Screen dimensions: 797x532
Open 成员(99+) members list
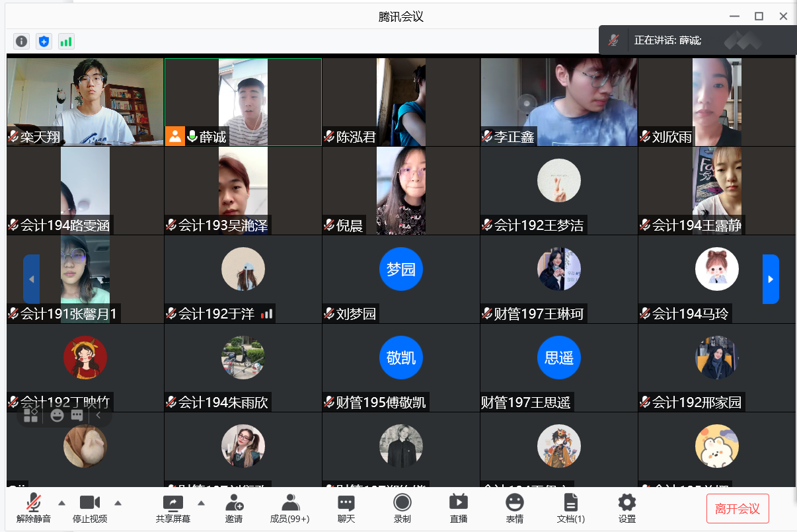click(x=290, y=508)
